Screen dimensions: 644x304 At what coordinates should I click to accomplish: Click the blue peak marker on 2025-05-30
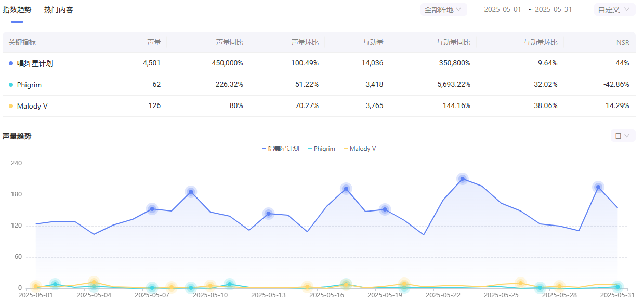pos(598,187)
